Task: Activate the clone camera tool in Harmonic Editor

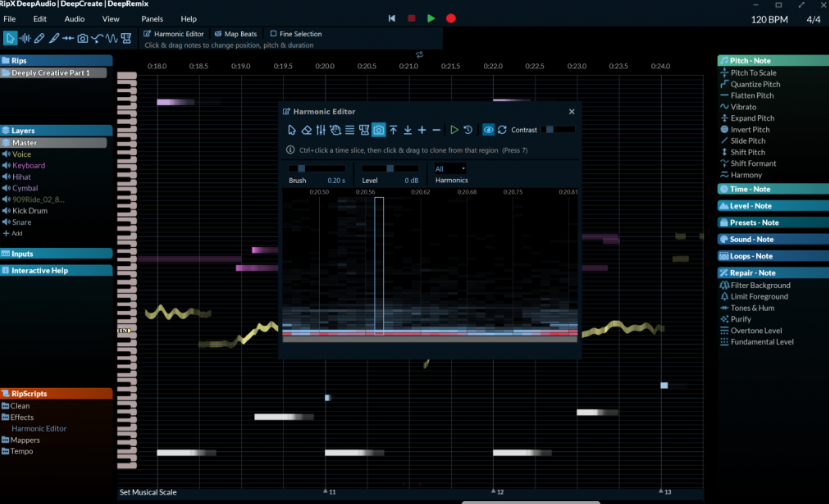Action: click(379, 130)
